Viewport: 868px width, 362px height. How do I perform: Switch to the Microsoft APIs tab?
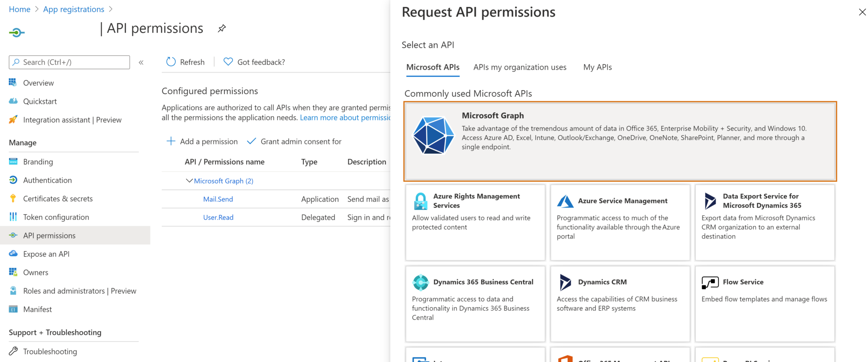coord(433,67)
